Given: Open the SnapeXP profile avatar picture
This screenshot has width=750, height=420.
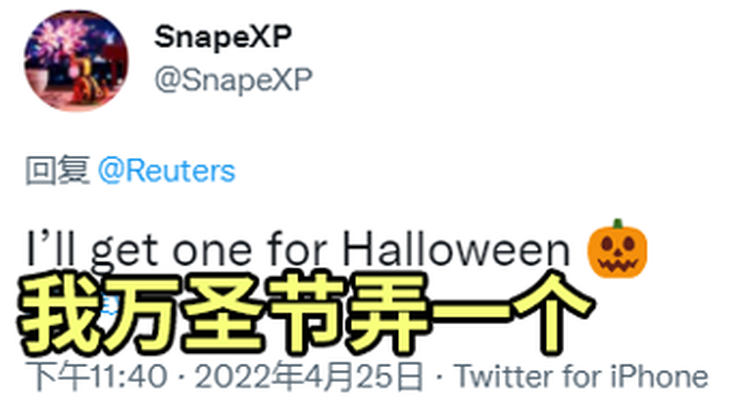Looking at the screenshot, I should [x=76, y=61].
